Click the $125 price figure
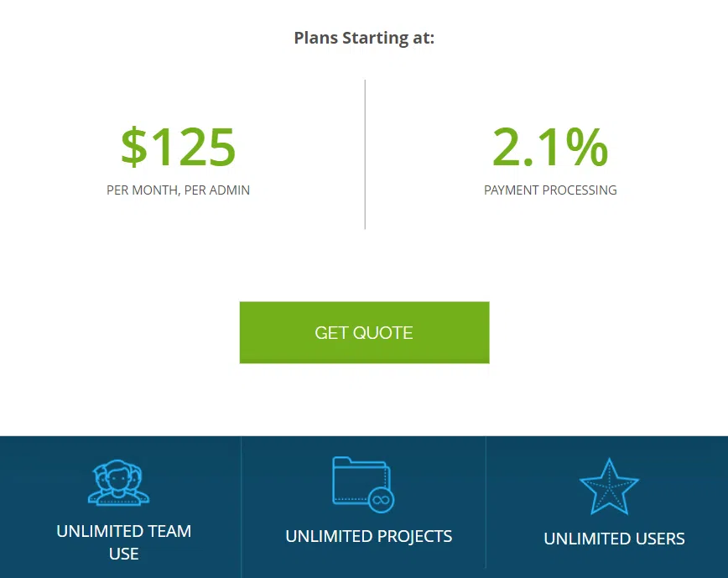The image size is (728, 578). 178,147
